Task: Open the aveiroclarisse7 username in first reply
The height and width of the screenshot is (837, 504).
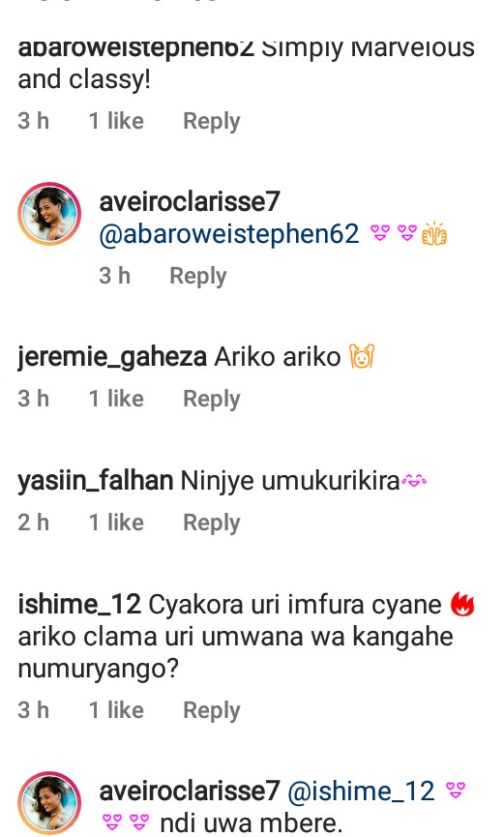Action: (x=190, y=201)
